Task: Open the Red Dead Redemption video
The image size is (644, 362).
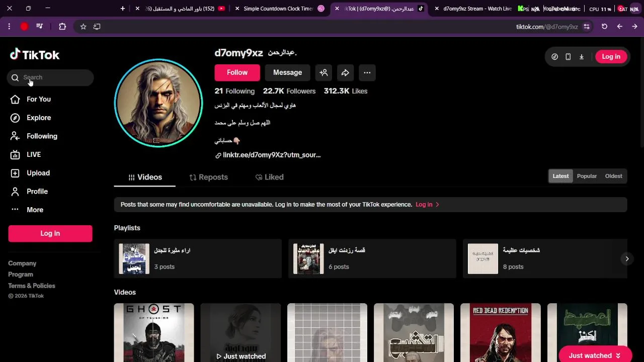Action: (500, 332)
